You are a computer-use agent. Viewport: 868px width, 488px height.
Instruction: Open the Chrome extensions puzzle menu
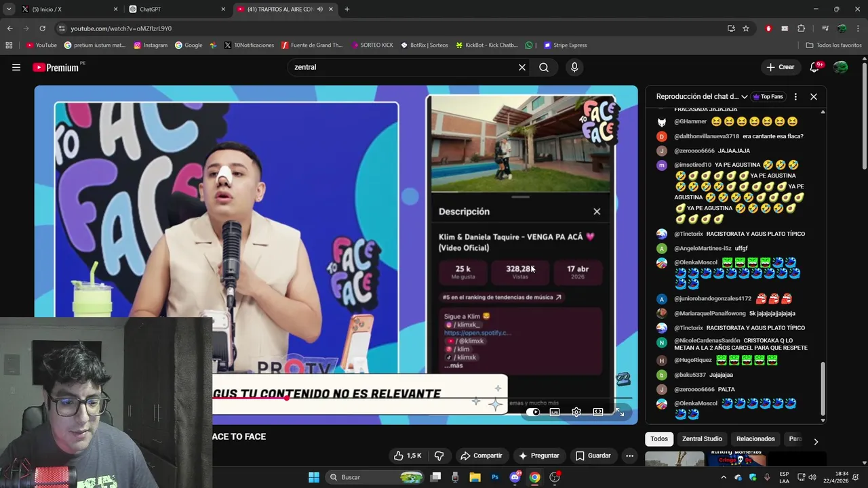point(801,28)
